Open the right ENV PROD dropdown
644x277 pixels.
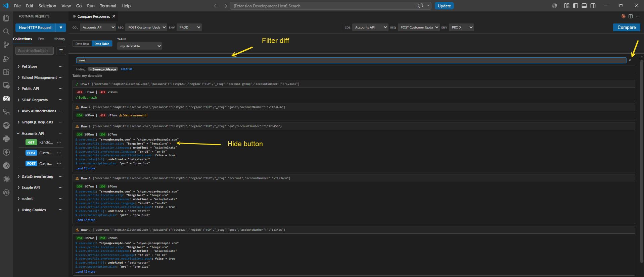[x=461, y=27]
